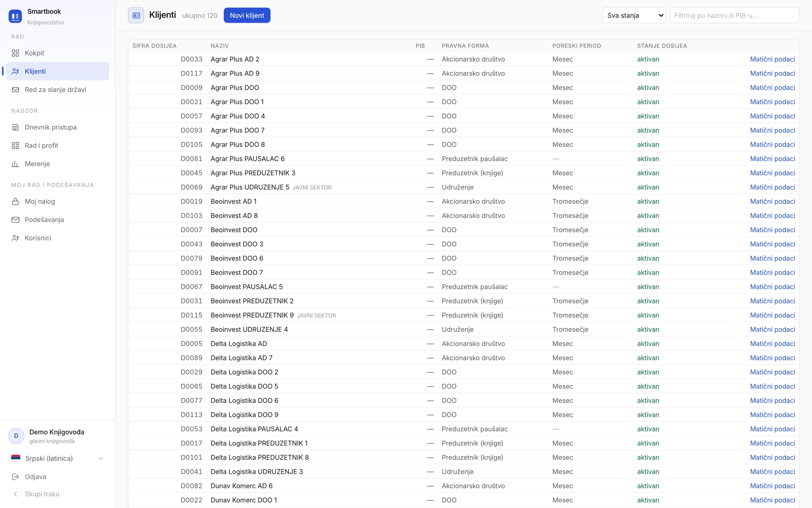Click the Kokpit grid icon
The height and width of the screenshot is (508, 812).
[15, 53]
